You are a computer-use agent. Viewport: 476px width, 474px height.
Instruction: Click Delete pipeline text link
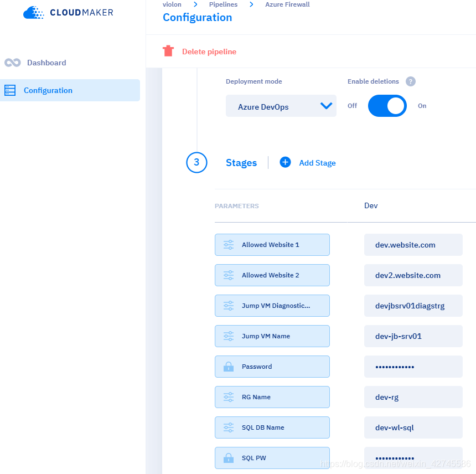coord(209,51)
